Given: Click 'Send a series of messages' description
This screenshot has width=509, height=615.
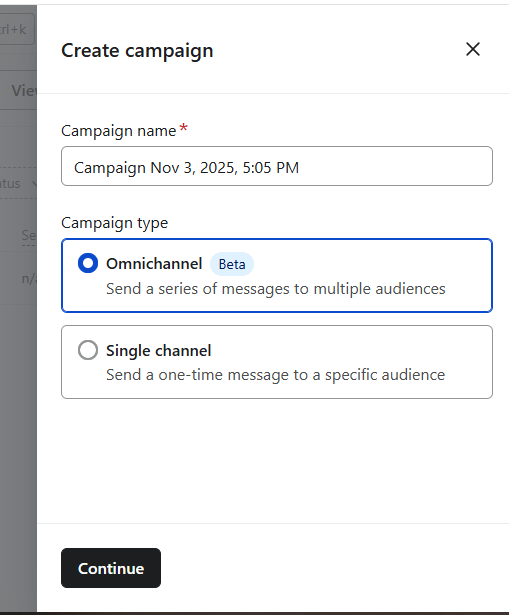Looking at the screenshot, I should click(276, 289).
